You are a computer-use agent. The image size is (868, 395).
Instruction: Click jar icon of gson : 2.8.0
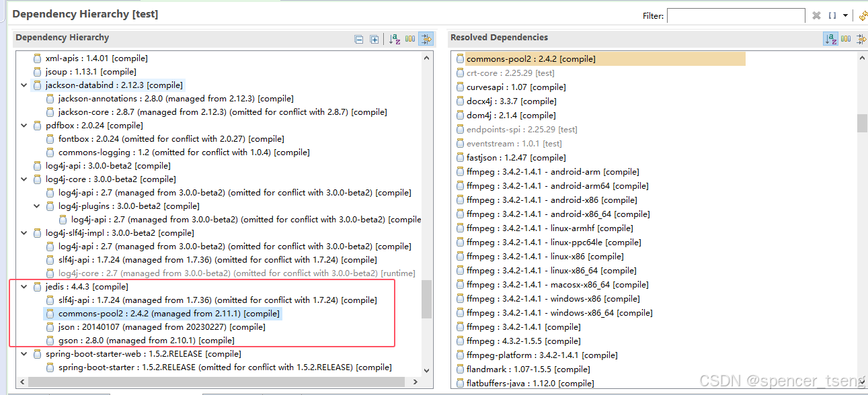[50, 341]
